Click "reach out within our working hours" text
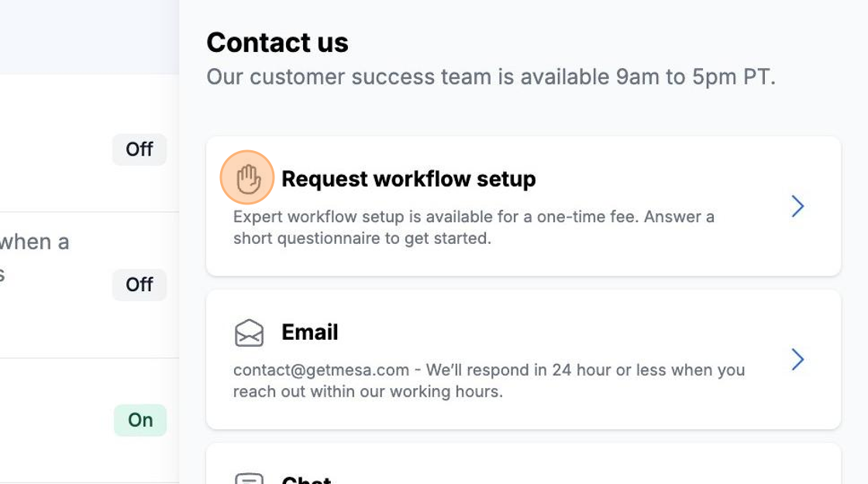Screen dimensions: 868x484 [368, 392]
